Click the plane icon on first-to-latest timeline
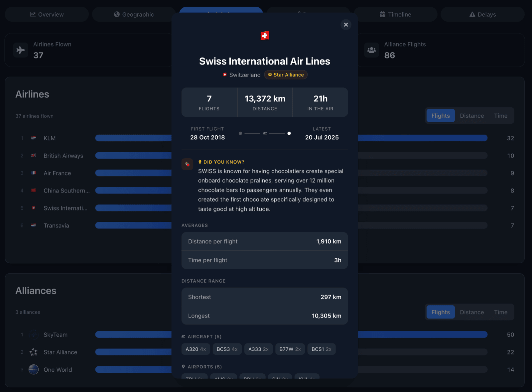 (x=265, y=133)
